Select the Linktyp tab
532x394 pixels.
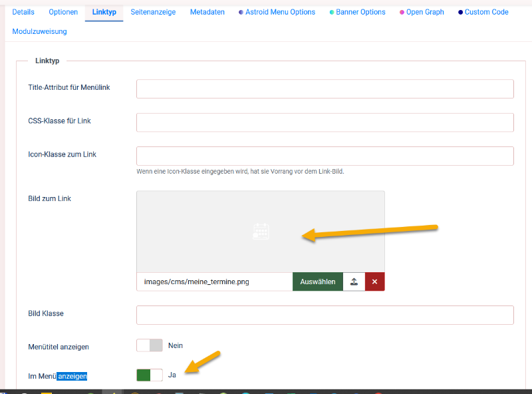coord(104,12)
